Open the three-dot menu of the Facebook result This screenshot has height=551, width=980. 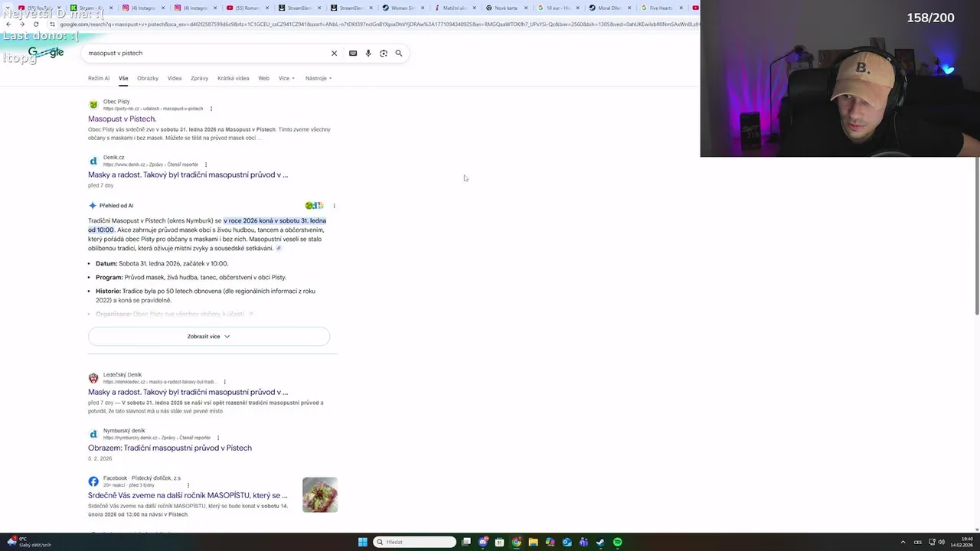pyautogui.click(x=188, y=485)
